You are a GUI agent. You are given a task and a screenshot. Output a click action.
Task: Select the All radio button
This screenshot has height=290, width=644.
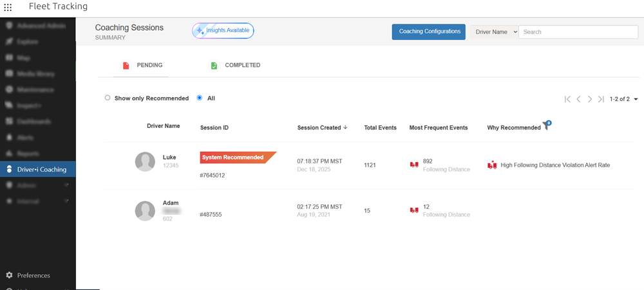200,98
